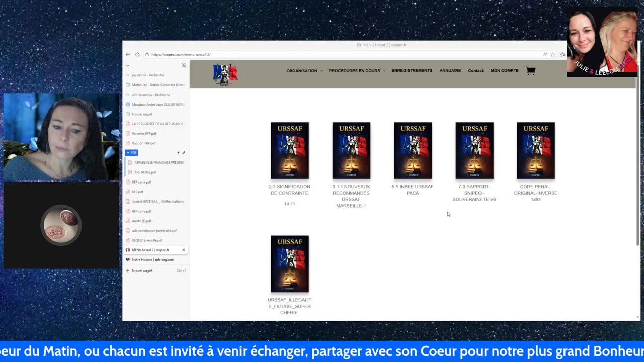The width and height of the screenshot is (644, 362).
Task: Click '7-0 RAPPORT-SNIPECI-SOUVERAINETE-V6' title link
Action: [x=474, y=193]
